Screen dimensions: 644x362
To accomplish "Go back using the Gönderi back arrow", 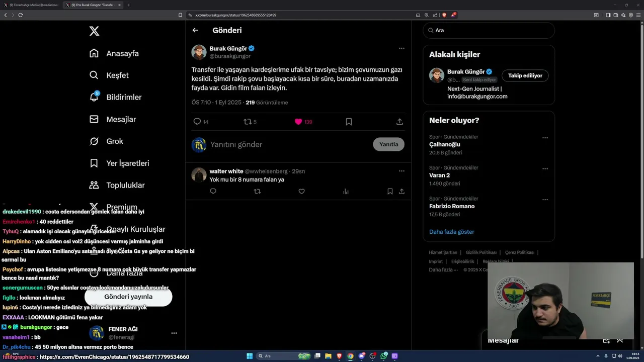I will [x=195, y=30].
